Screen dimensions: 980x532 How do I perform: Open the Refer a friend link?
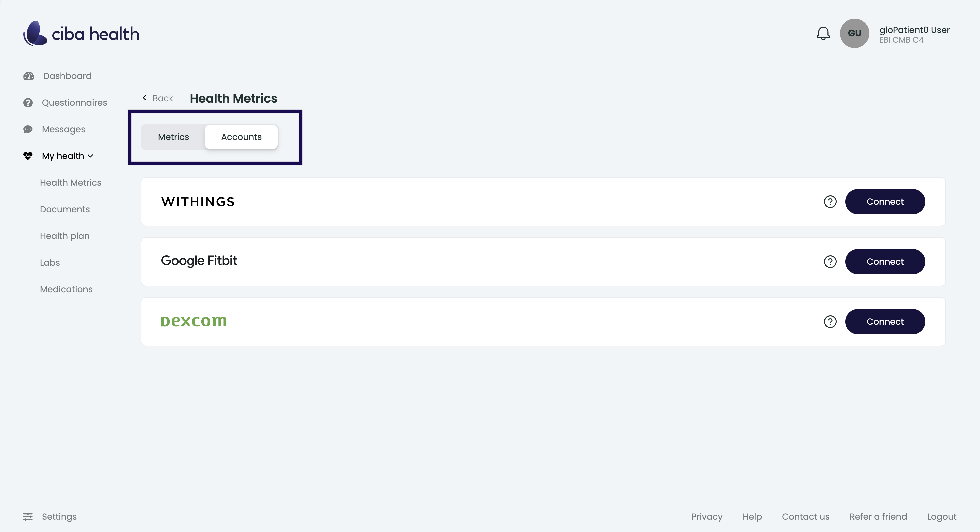click(878, 516)
